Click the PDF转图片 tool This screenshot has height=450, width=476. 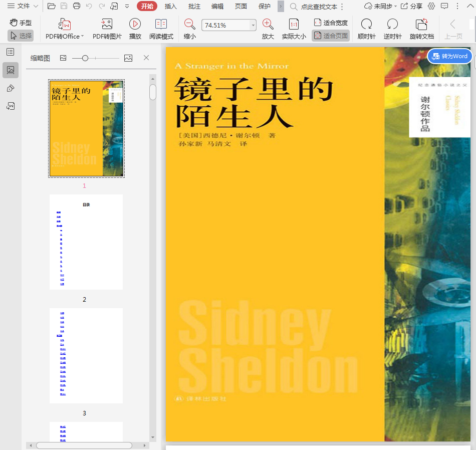coord(107,29)
